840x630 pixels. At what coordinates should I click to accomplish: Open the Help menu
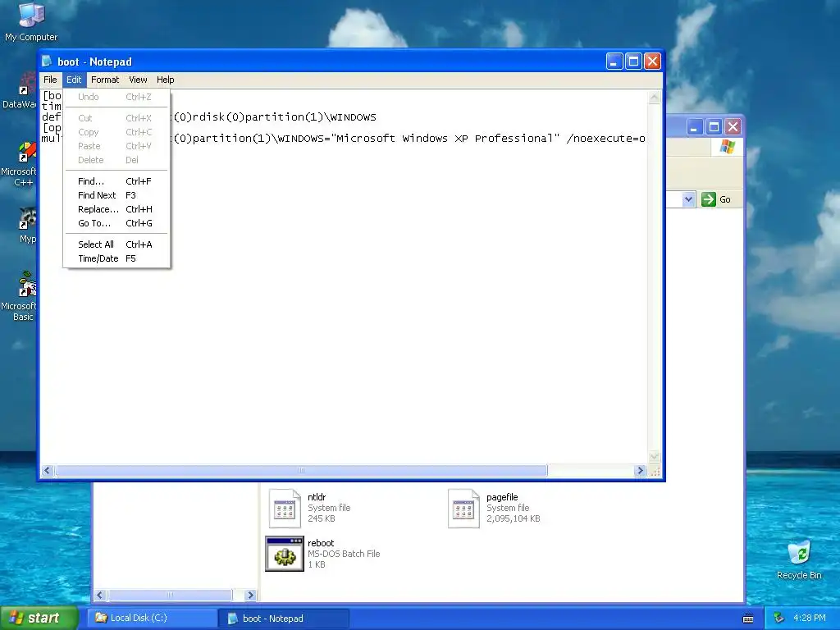(x=166, y=80)
